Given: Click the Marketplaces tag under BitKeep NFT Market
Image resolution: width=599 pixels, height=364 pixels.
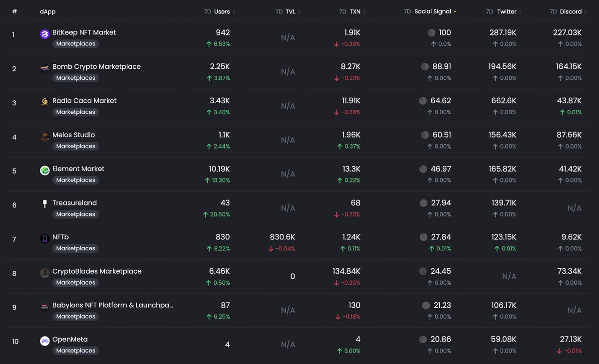Looking at the screenshot, I should pos(76,44).
